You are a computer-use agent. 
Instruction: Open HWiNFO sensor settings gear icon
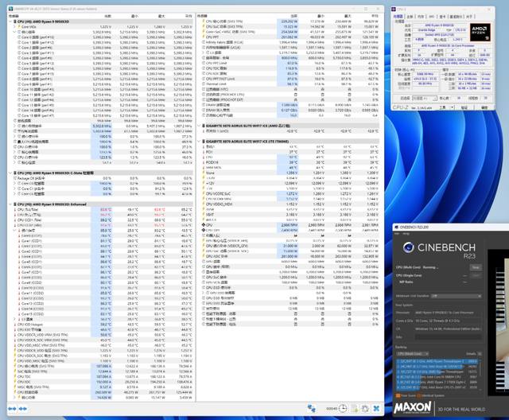(x=365, y=409)
